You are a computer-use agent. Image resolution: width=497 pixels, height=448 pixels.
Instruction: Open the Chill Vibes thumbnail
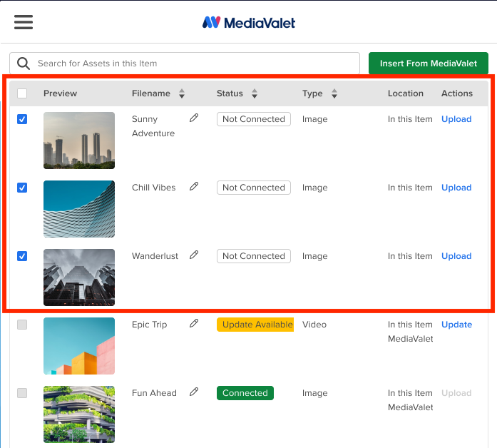coord(79,209)
